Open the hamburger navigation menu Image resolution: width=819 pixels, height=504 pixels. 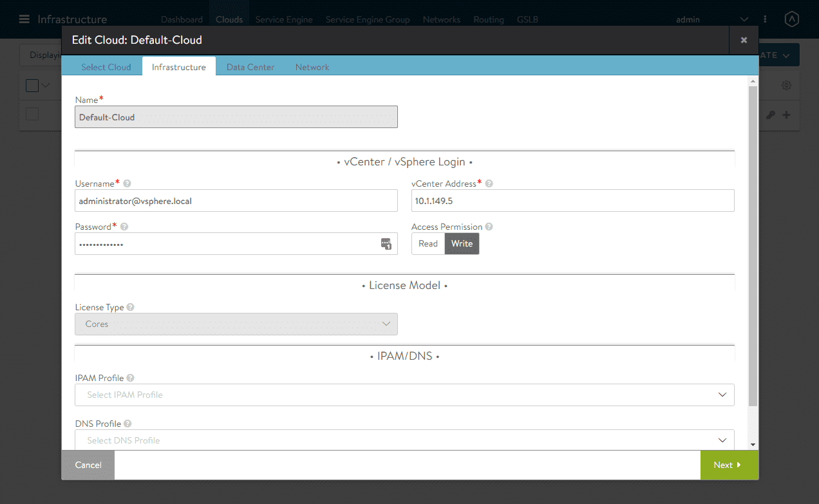click(24, 19)
